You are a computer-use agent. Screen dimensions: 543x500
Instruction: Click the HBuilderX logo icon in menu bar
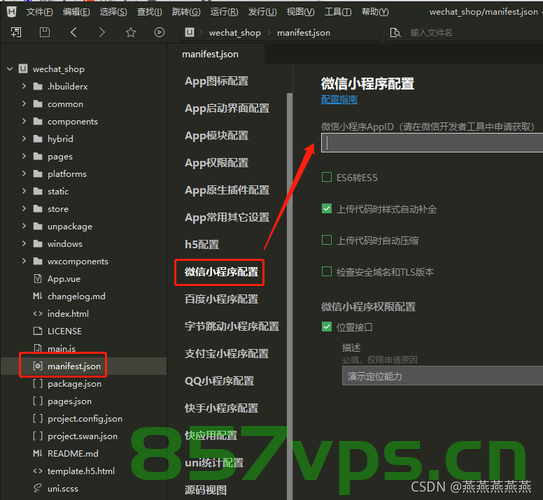point(11,12)
